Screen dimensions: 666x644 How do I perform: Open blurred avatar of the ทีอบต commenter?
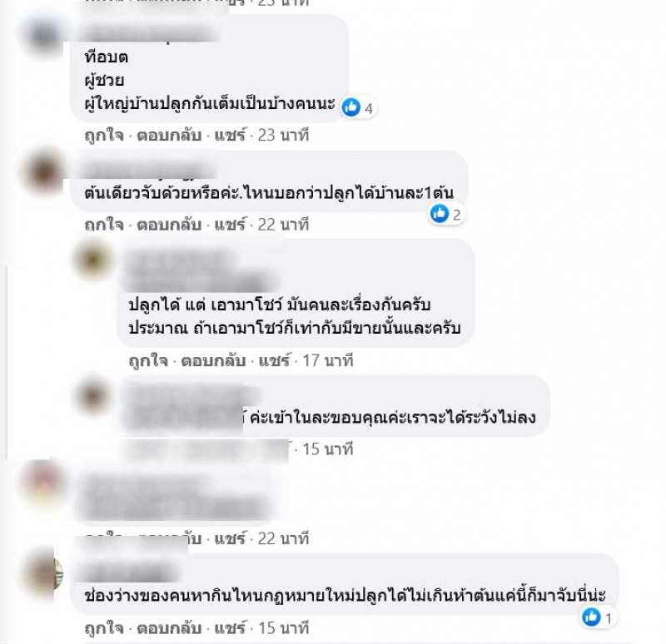pos(44,36)
